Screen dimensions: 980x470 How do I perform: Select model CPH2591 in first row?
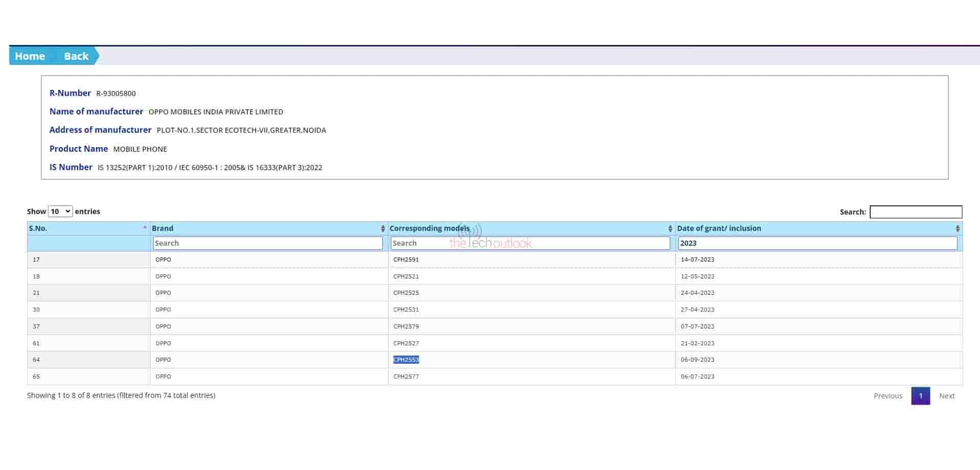[x=406, y=260]
